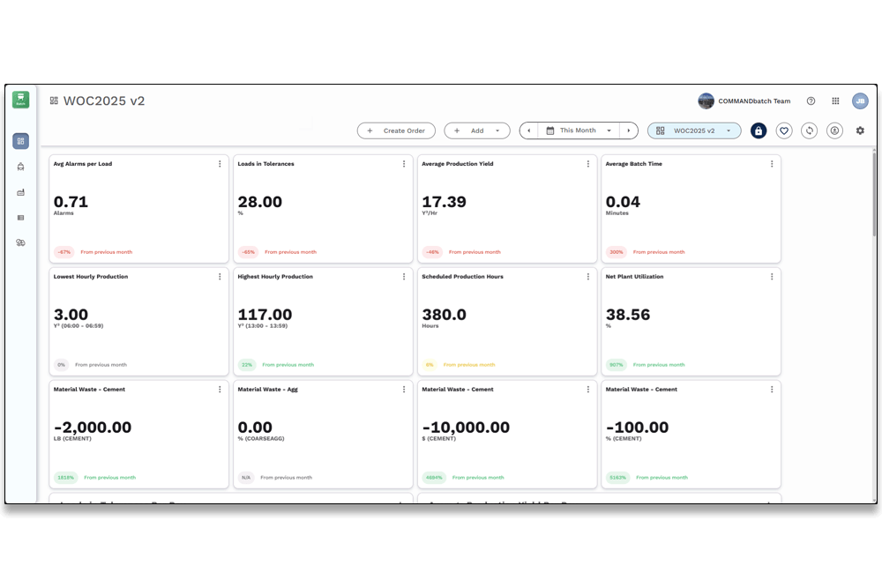Open the mixer truck icon in sidebar
This screenshot has height=588, width=882.
[x=21, y=167]
